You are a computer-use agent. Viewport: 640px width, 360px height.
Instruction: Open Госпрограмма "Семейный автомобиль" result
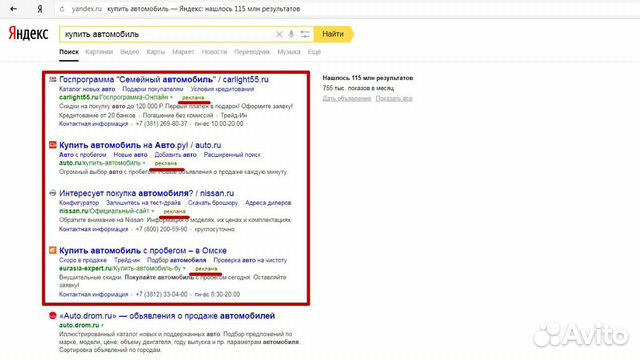[164, 80]
